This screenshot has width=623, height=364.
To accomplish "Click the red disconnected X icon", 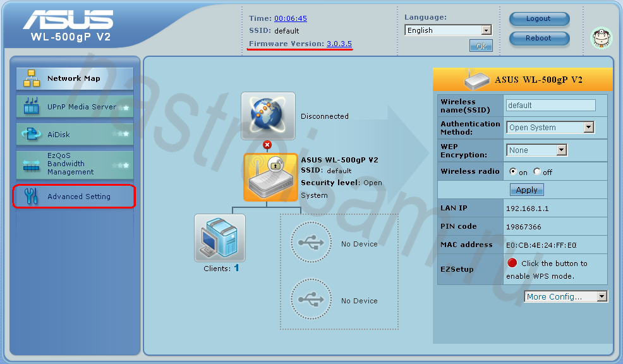I will (267, 145).
